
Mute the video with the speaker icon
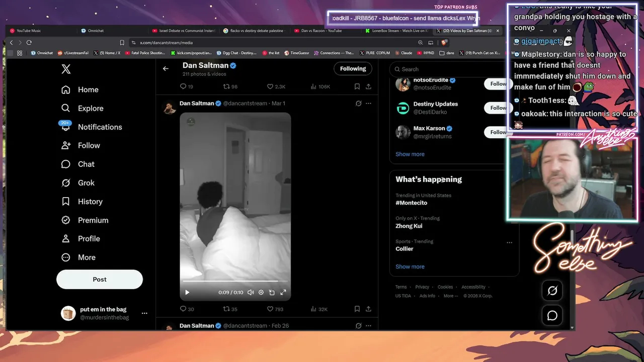tap(251, 292)
